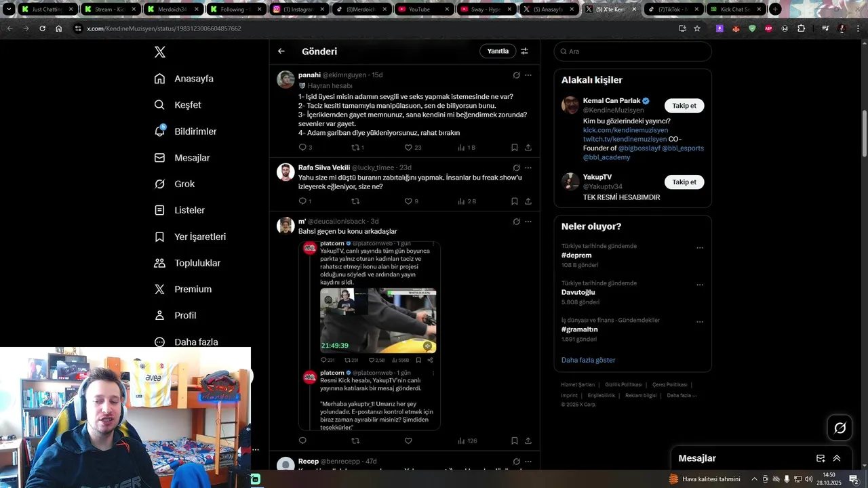This screenshot has height=488, width=868.
Task: Click Grok icon on panahi's reply
Action: coord(516,75)
